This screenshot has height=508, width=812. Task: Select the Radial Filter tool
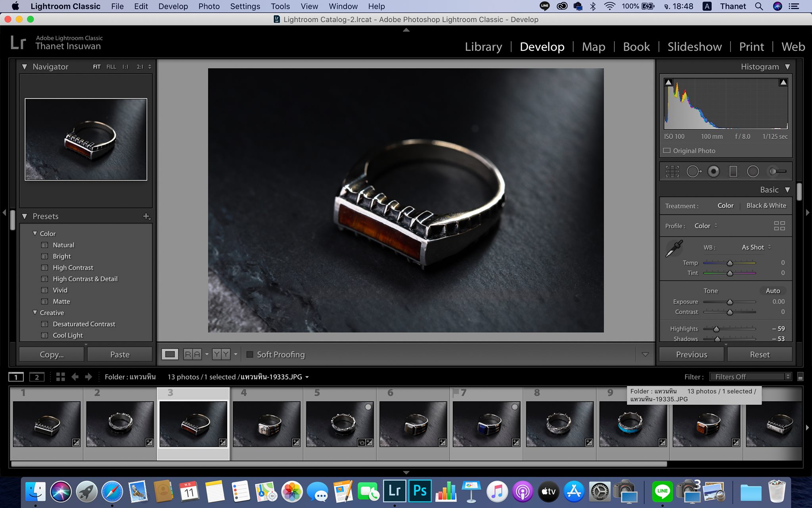[753, 171]
